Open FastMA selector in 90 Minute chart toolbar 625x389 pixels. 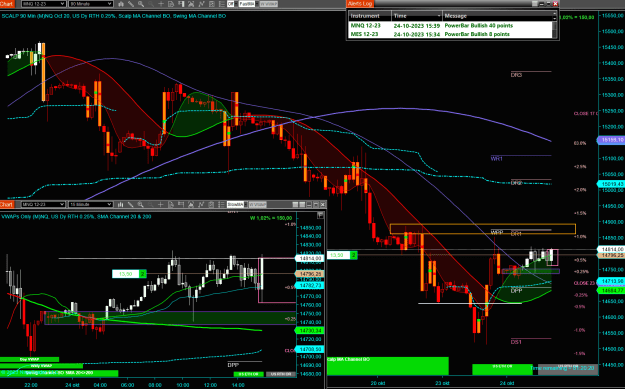[249, 4]
